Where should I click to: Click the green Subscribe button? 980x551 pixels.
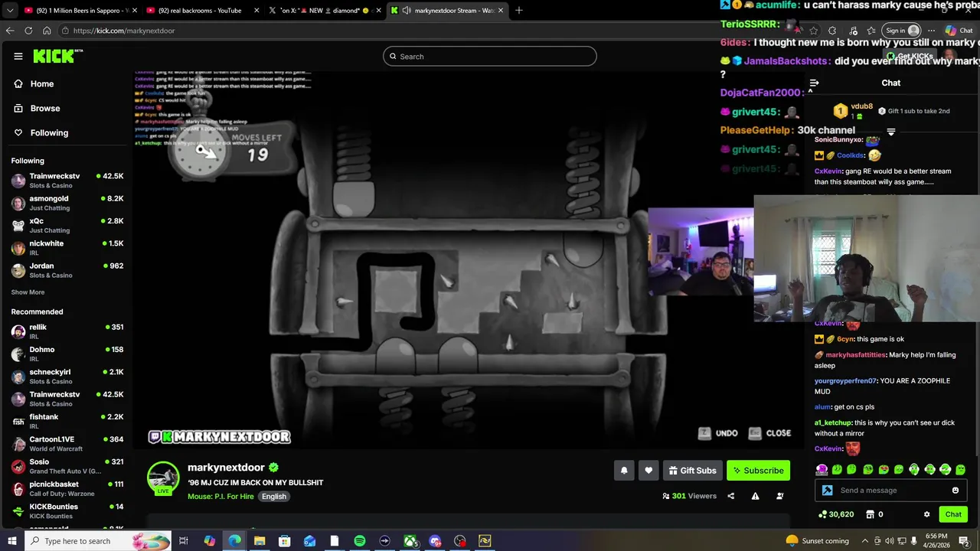(x=758, y=471)
